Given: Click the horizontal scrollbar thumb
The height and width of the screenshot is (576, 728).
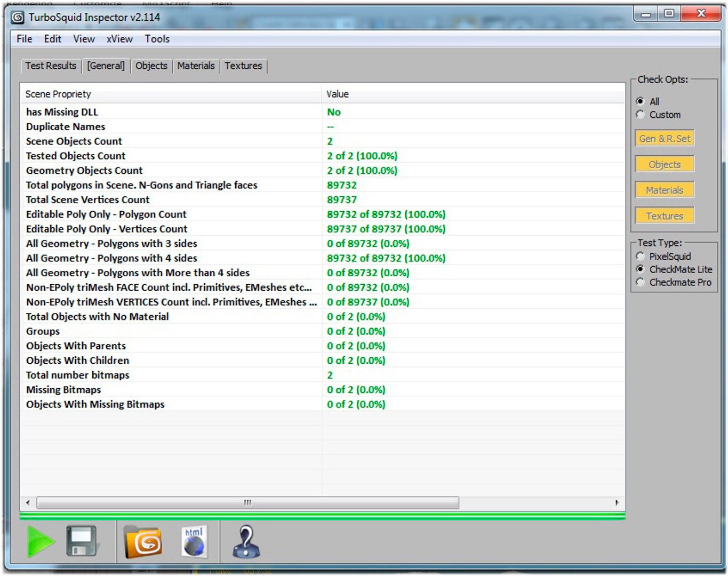Looking at the screenshot, I should tap(247, 502).
